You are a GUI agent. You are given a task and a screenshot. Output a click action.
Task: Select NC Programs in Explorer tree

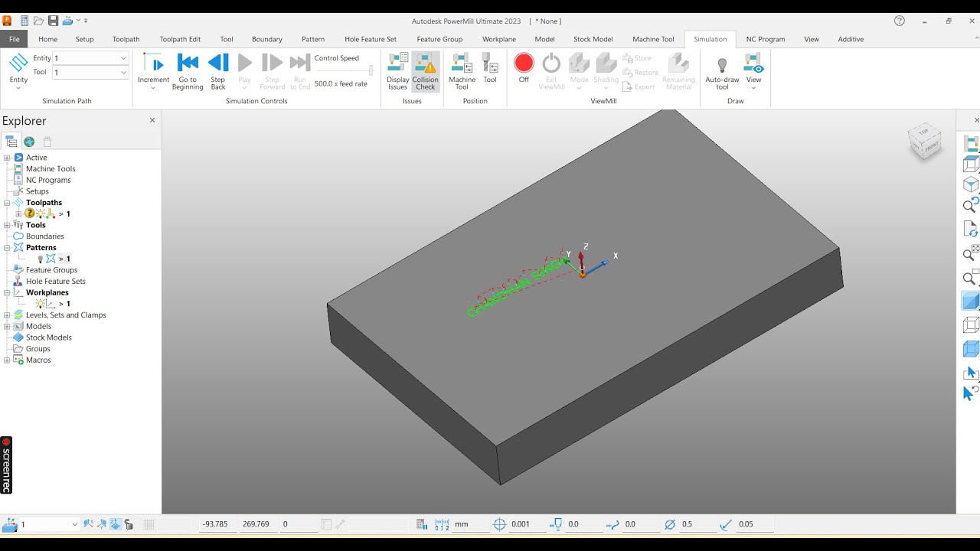[48, 180]
